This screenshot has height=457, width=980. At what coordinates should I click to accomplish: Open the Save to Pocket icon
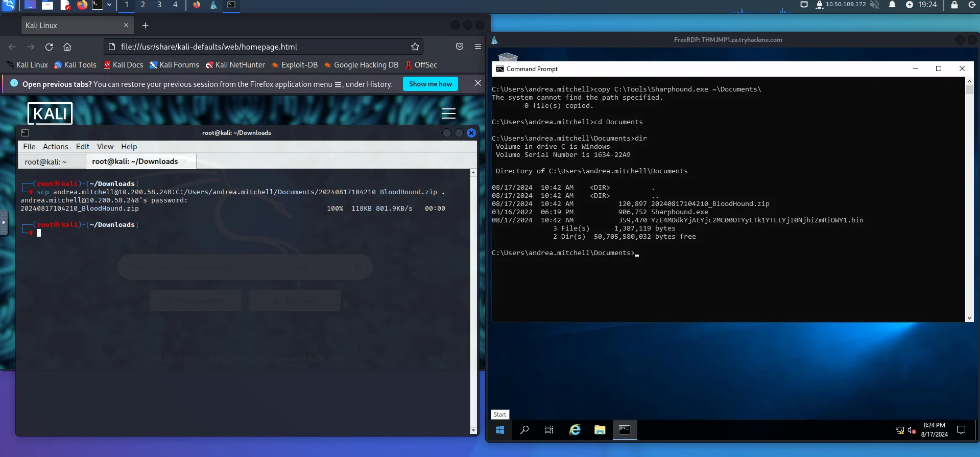click(x=460, y=47)
